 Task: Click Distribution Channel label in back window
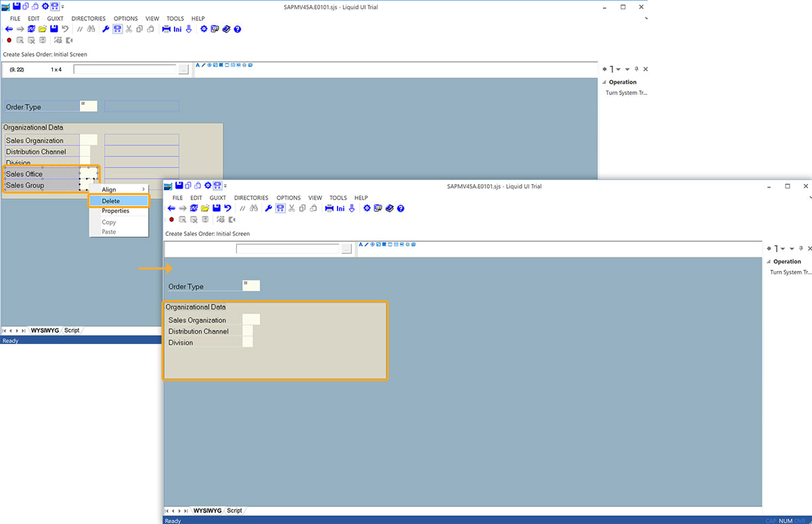(36, 152)
